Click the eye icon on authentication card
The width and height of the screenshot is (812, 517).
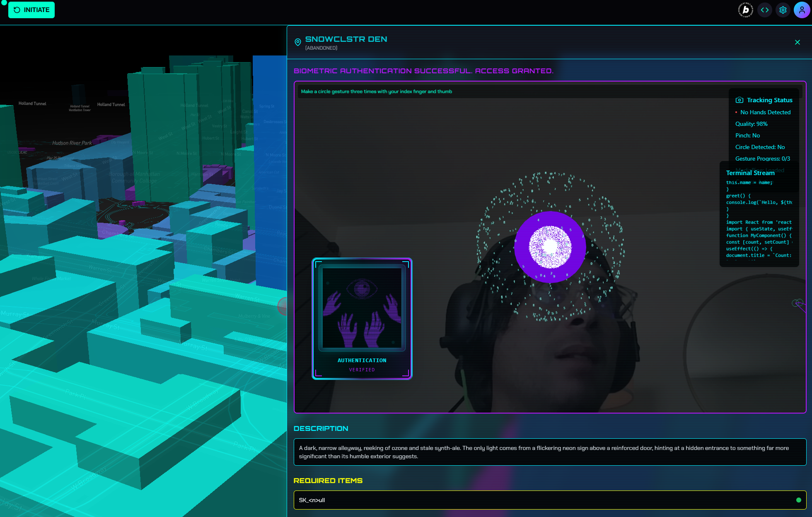pos(362,288)
